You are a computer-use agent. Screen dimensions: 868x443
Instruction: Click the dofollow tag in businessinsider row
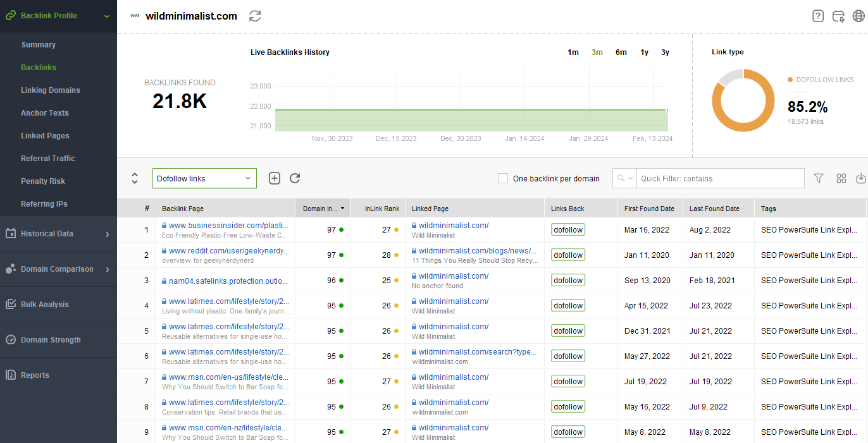pos(568,229)
